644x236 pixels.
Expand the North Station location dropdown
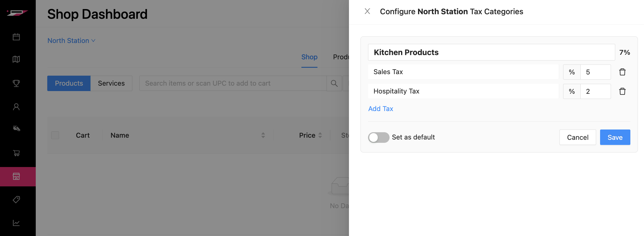pos(71,41)
